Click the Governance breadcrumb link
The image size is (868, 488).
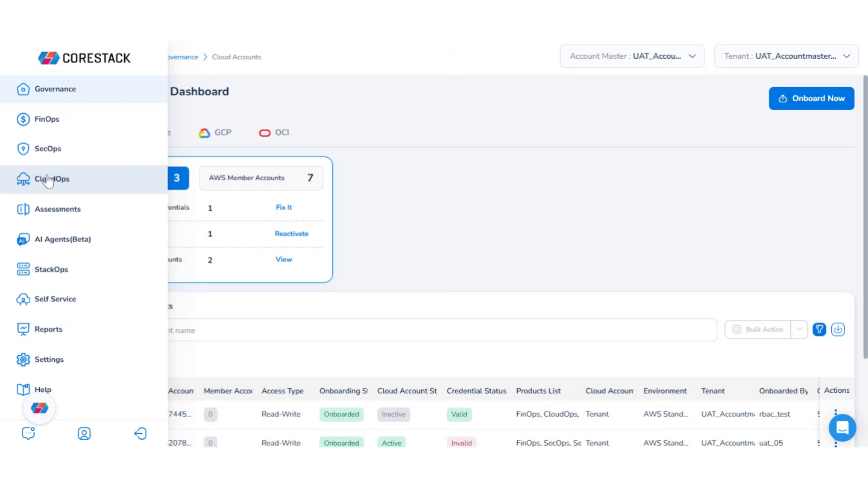tap(183, 57)
